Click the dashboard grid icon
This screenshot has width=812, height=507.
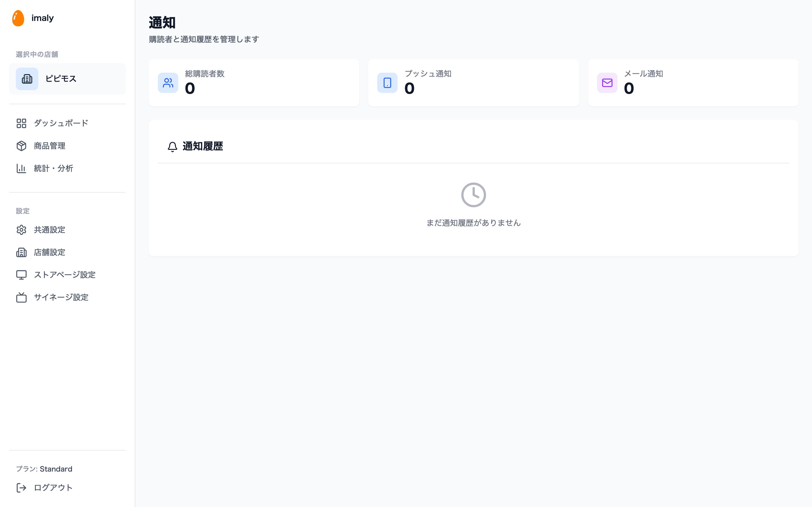click(21, 123)
